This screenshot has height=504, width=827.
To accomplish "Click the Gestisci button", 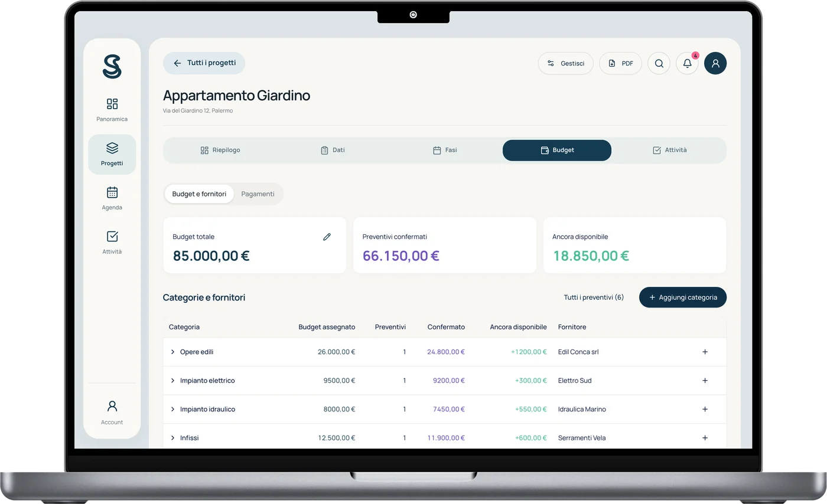I will pyautogui.click(x=565, y=64).
